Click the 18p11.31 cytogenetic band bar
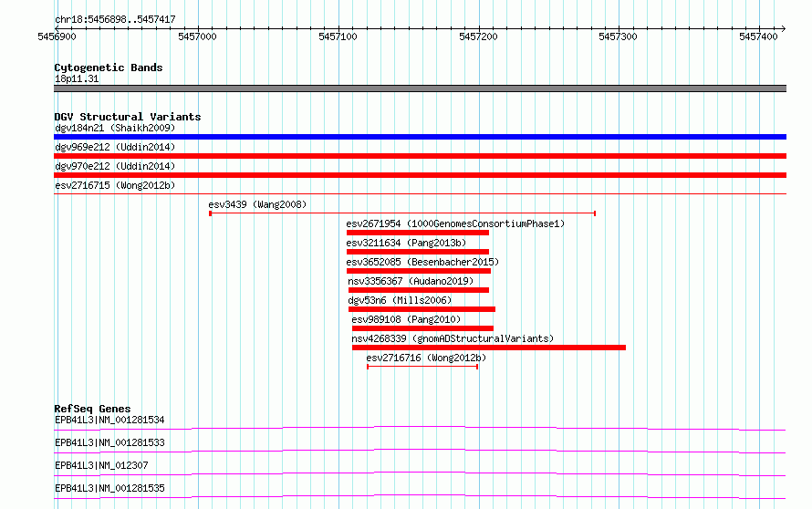The height and width of the screenshot is (509, 812). click(x=420, y=88)
